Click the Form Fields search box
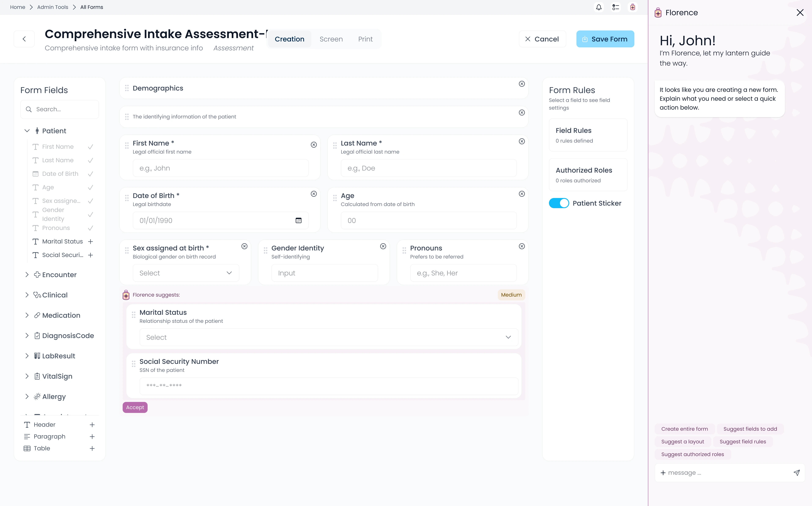Viewport: 812px width, 506px height. [x=60, y=109]
